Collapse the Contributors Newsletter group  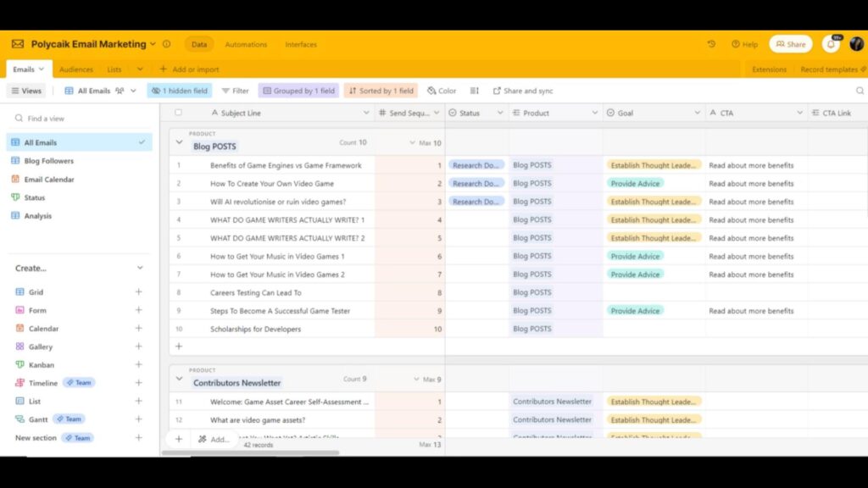pos(179,379)
